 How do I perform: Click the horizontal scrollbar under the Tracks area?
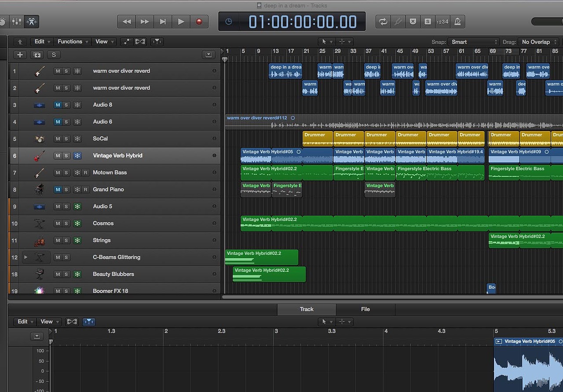click(x=392, y=297)
